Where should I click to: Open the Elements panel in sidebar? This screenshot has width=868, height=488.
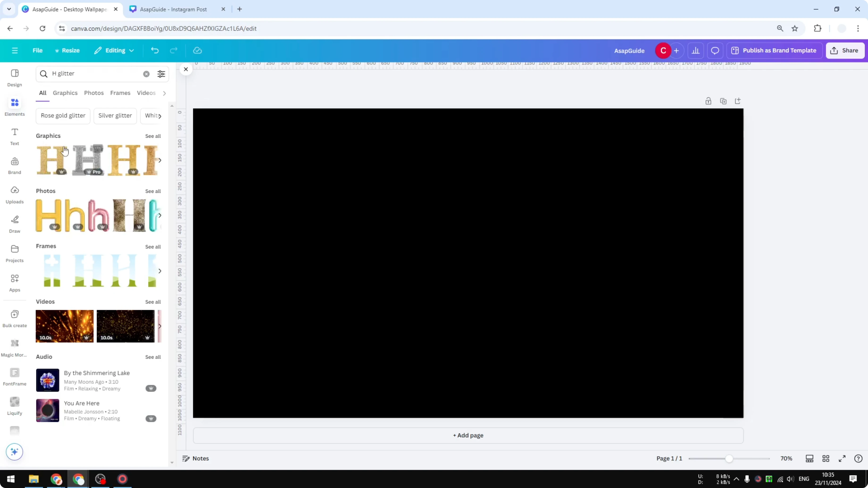[x=14, y=106]
